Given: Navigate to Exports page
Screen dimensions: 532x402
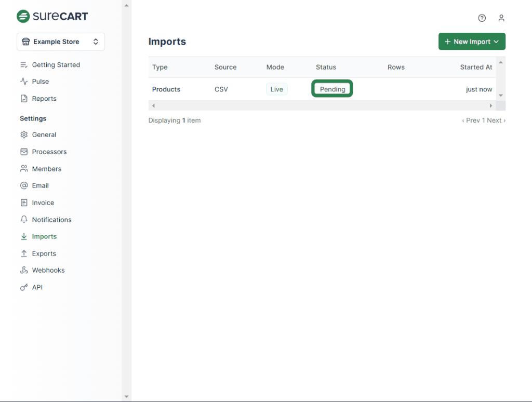Looking at the screenshot, I should point(44,253).
